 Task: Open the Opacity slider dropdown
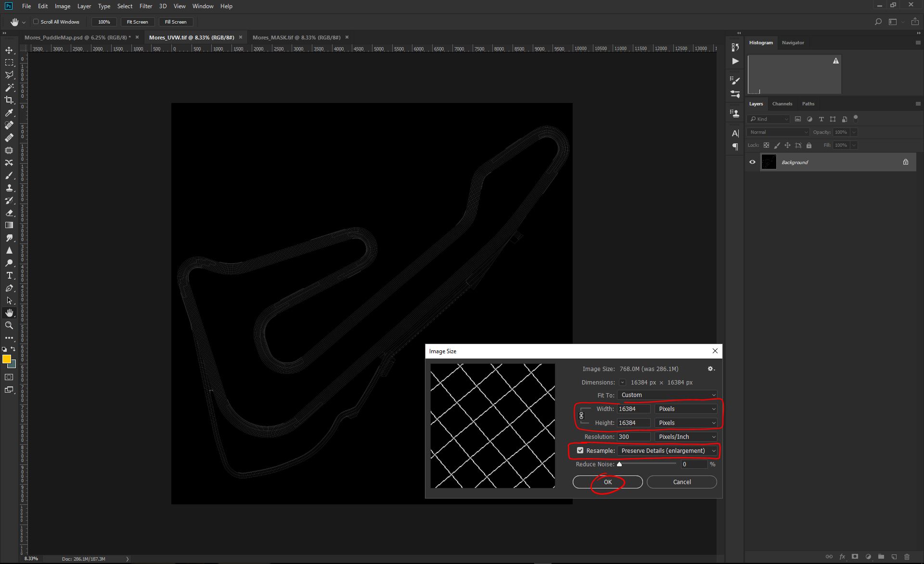(854, 132)
